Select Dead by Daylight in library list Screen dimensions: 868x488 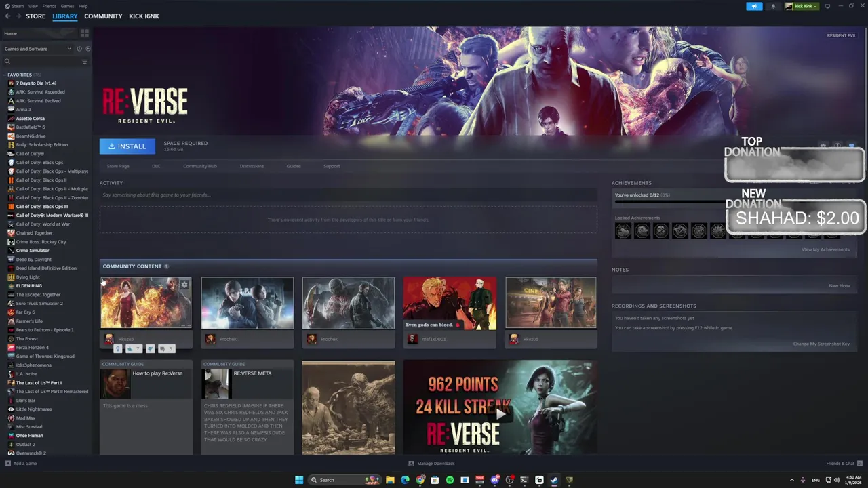click(34, 260)
